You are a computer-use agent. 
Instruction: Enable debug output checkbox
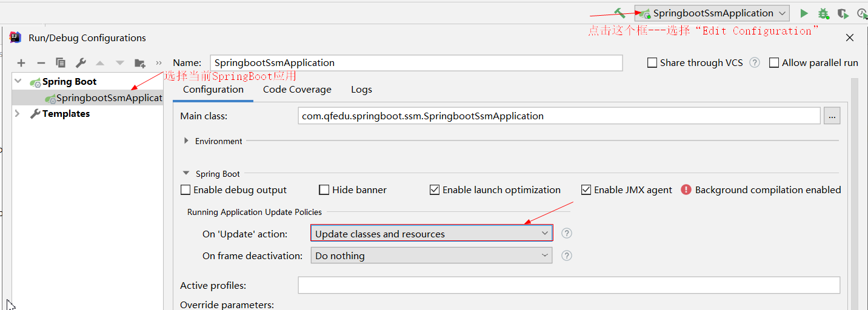[x=186, y=190]
